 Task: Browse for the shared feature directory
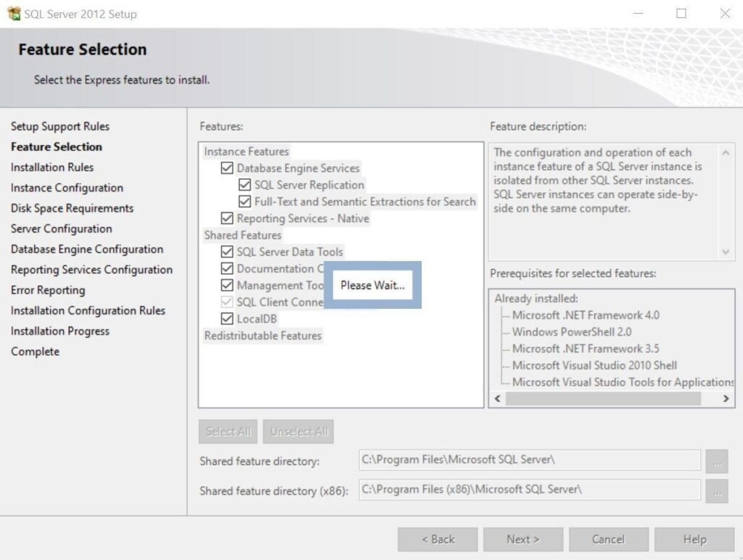pos(717,461)
